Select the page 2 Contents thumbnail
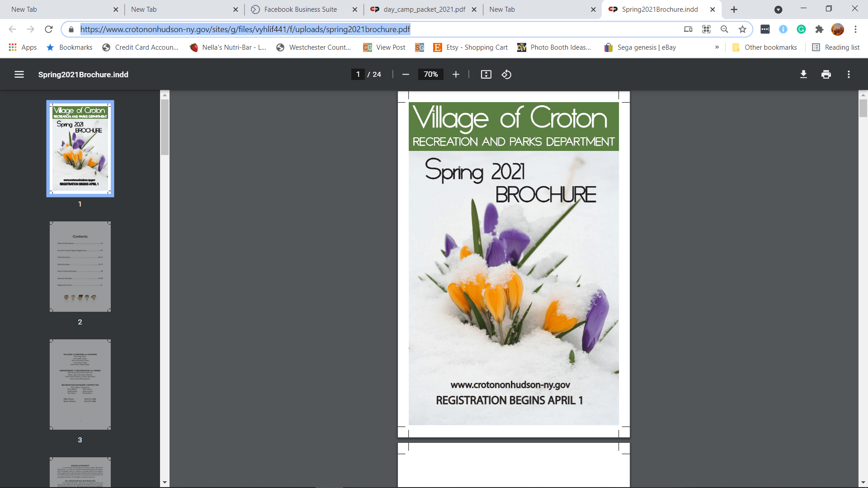The width and height of the screenshot is (868, 488). [x=80, y=266]
